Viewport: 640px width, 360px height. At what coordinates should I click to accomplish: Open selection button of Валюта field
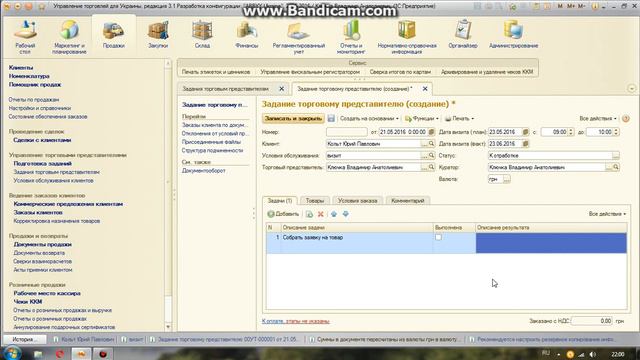[507, 179]
